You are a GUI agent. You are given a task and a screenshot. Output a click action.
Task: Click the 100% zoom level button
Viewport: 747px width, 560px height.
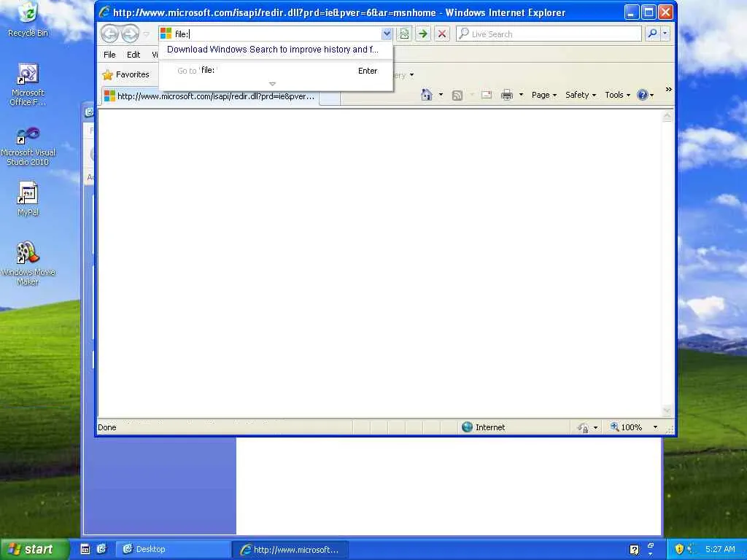click(x=627, y=427)
